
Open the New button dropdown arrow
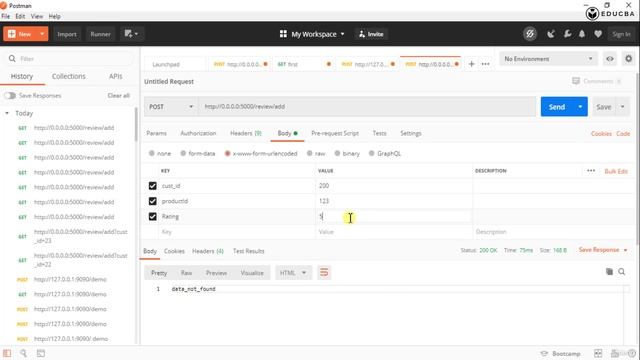(42, 34)
